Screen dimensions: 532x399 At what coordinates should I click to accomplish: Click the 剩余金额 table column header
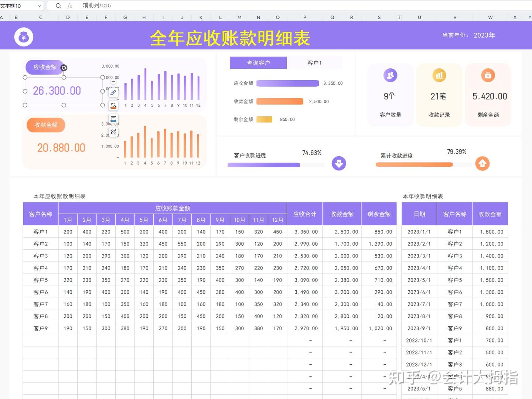pos(379,214)
